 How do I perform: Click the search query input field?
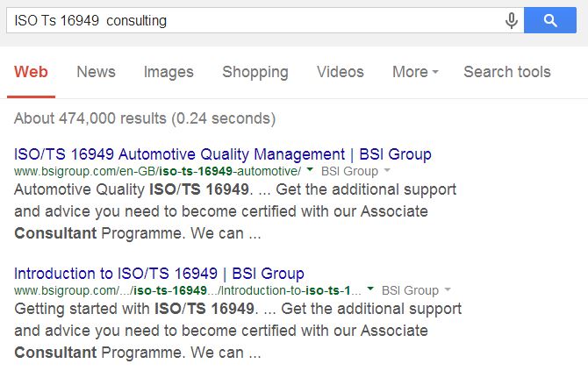coord(255,20)
